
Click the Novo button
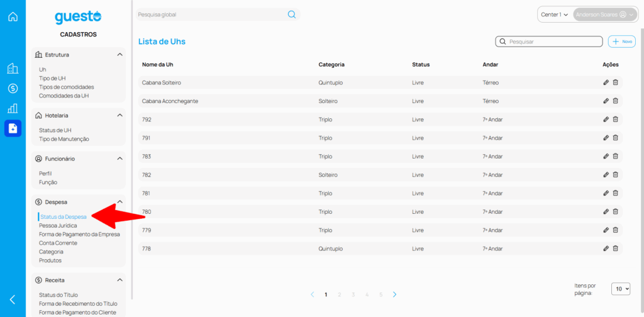point(622,42)
